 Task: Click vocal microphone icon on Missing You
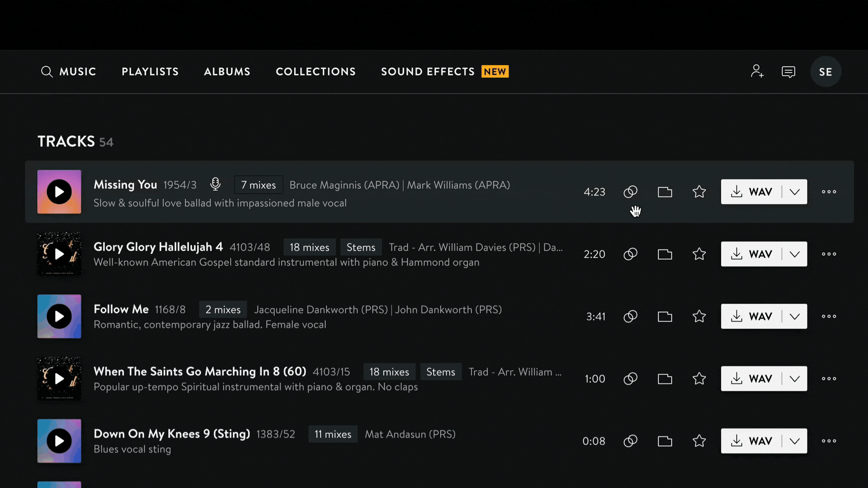point(215,184)
